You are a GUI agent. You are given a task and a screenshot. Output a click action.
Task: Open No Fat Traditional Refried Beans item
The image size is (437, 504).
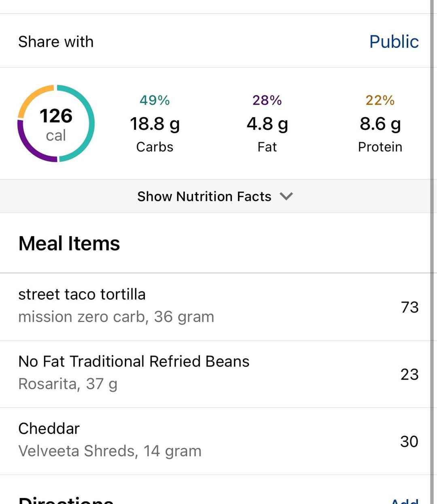click(215, 374)
